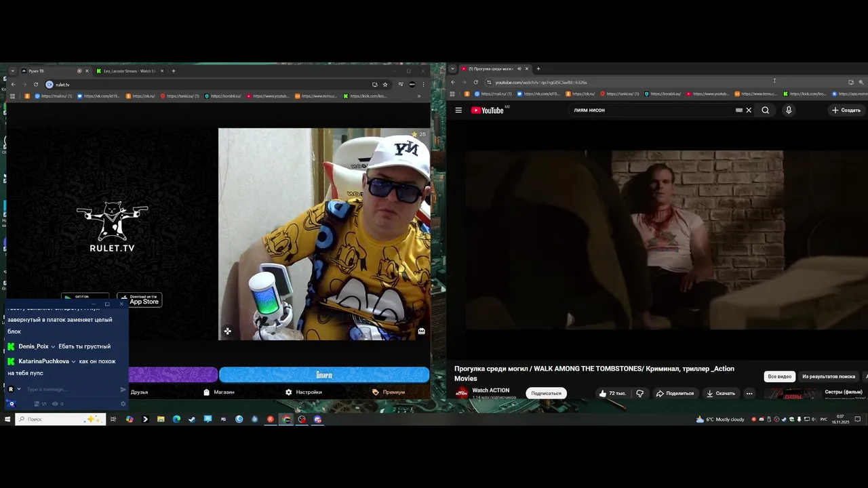Open chat overlay settings gear
The height and width of the screenshot is (488, 868).
(123, 404)
